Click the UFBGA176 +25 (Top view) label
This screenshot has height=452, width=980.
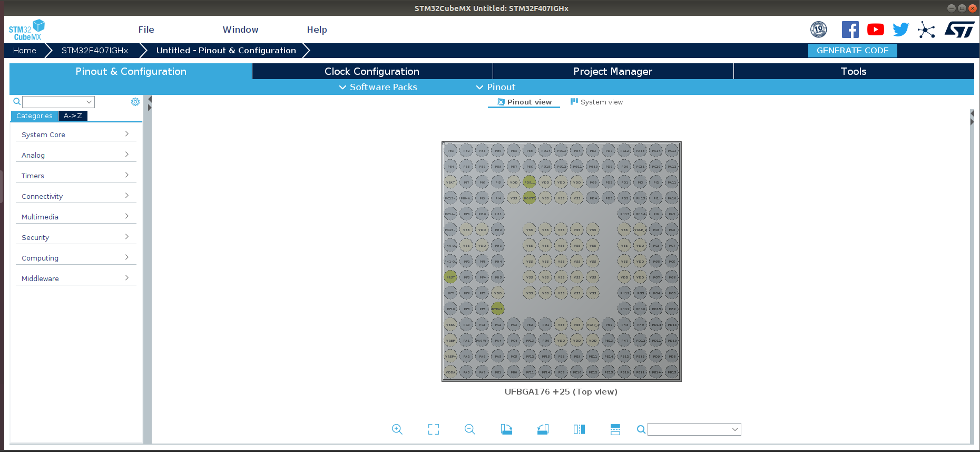[x=561, y=392]
